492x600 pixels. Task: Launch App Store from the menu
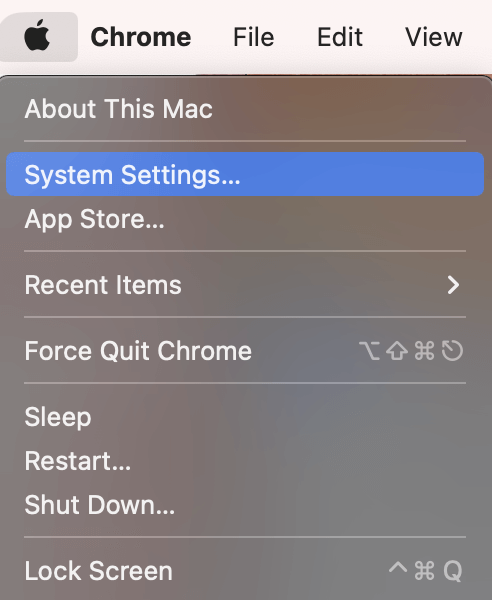[x=245, y=219]
